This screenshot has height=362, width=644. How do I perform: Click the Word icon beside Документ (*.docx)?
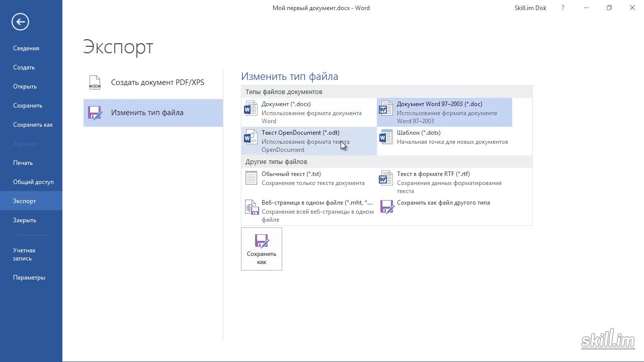click(x=251, y=108)
